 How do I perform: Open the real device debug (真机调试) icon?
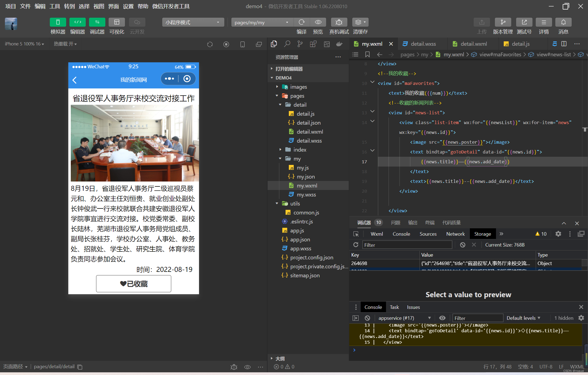(x=339, y=22)
